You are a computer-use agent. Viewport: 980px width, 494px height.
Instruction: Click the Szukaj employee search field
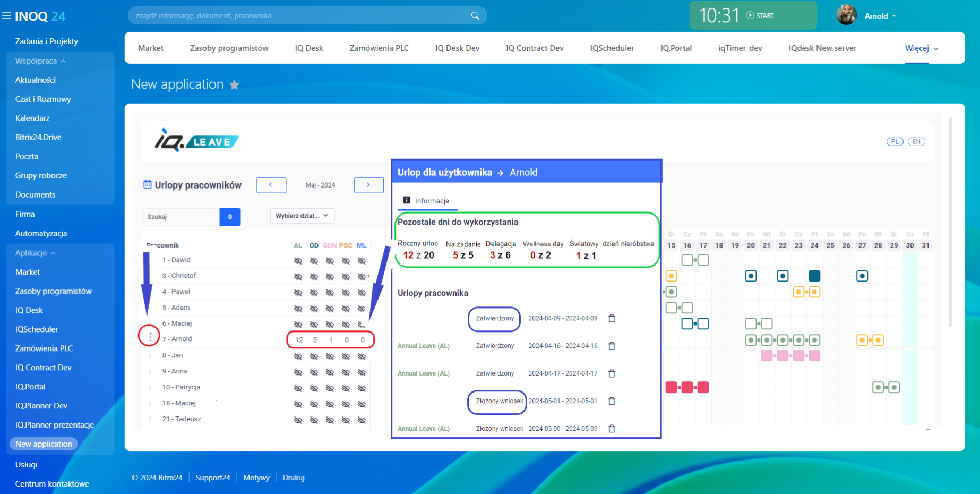click(x=180, y=217)
